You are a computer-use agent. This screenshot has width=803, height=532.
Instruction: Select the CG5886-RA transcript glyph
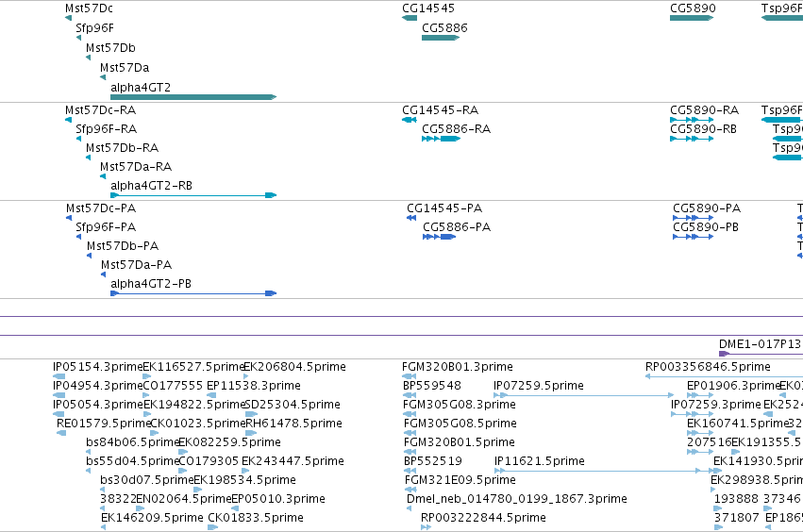441,139
